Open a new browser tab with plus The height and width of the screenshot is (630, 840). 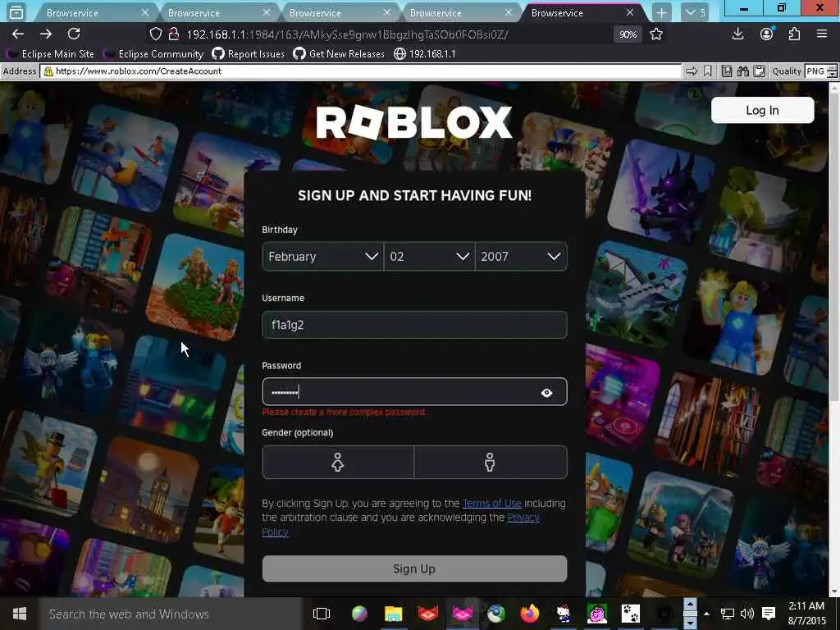point(662,13)
